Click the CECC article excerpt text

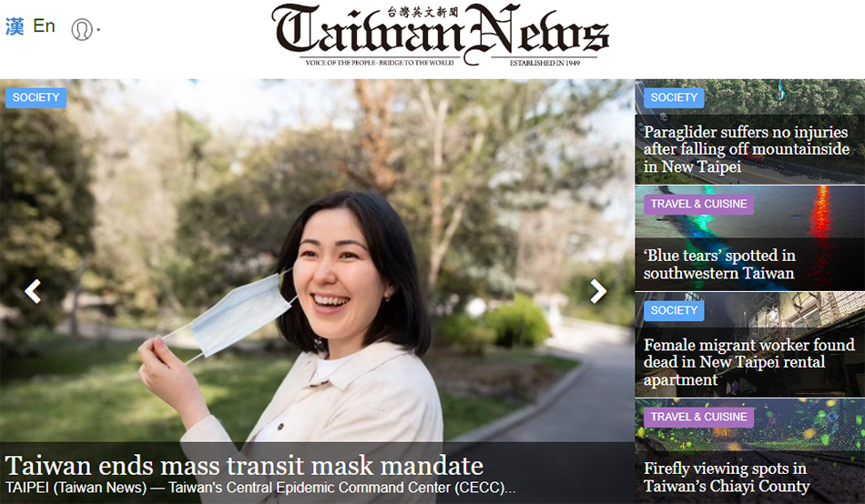[x=260, y=488]
